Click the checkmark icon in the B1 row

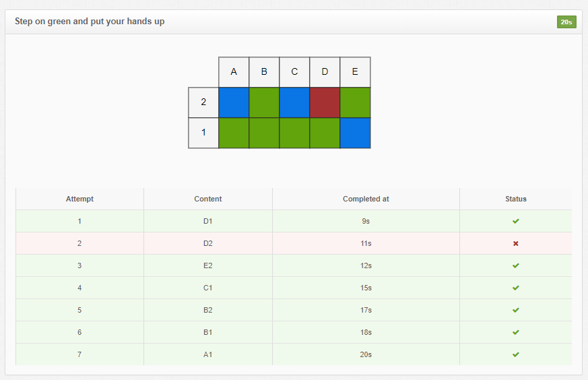pyautogui.click(x=516, y=332)
